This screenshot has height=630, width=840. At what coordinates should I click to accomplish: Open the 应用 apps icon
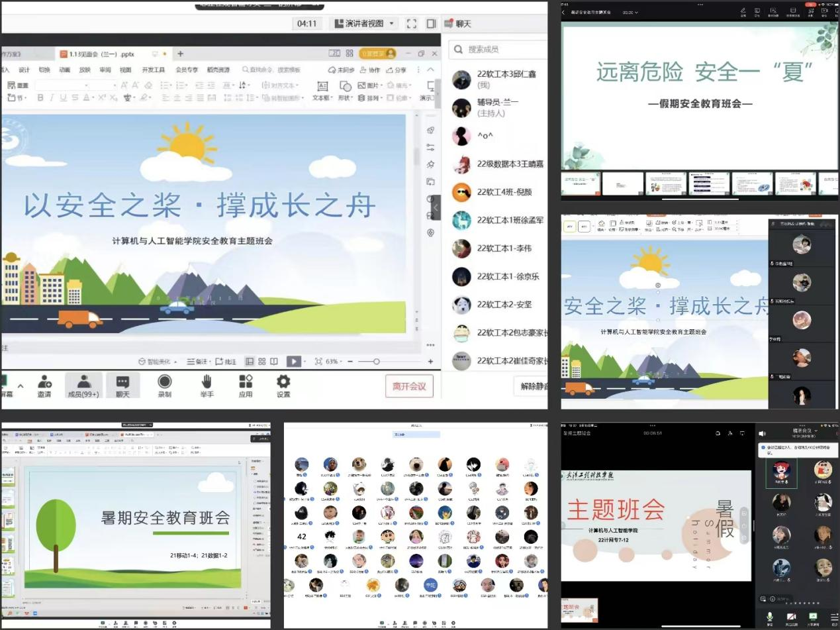coord(246,386)
